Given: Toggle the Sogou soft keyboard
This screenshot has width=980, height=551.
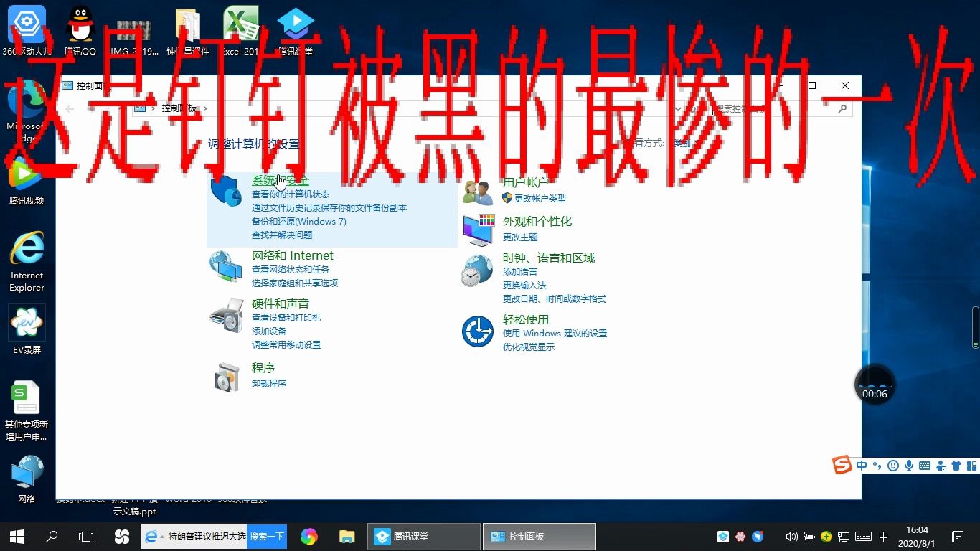Looking at the screenshot, I should click(x=925, y=466).
